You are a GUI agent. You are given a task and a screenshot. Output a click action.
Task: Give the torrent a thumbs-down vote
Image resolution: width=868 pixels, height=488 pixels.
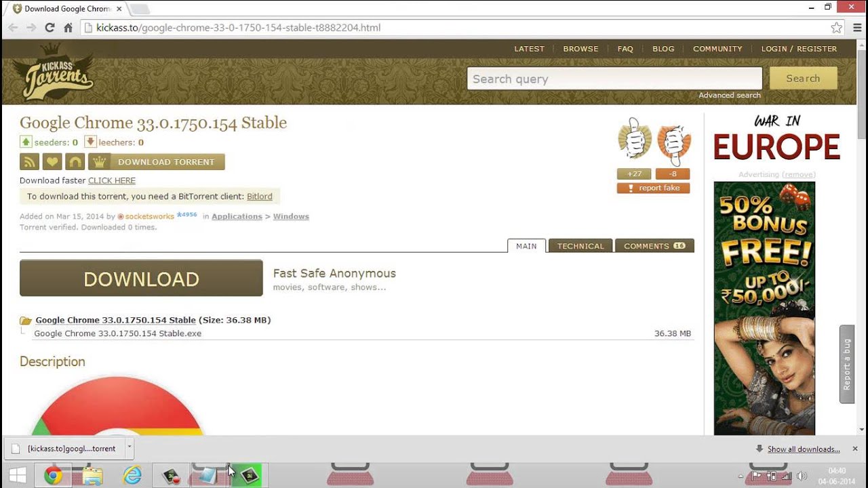pyautogui.click(x=673, y=142)
